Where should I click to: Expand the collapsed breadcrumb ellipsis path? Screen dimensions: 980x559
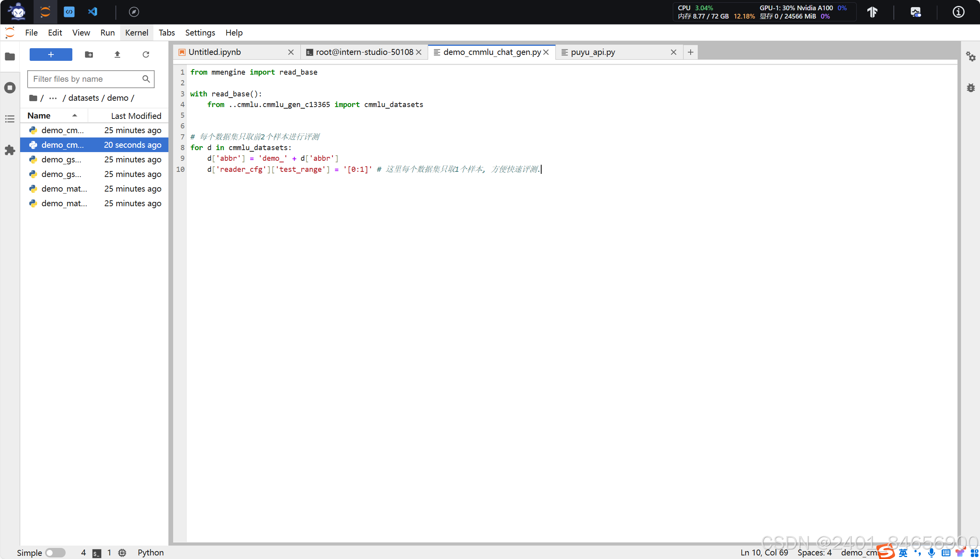[x=53, y=98]
